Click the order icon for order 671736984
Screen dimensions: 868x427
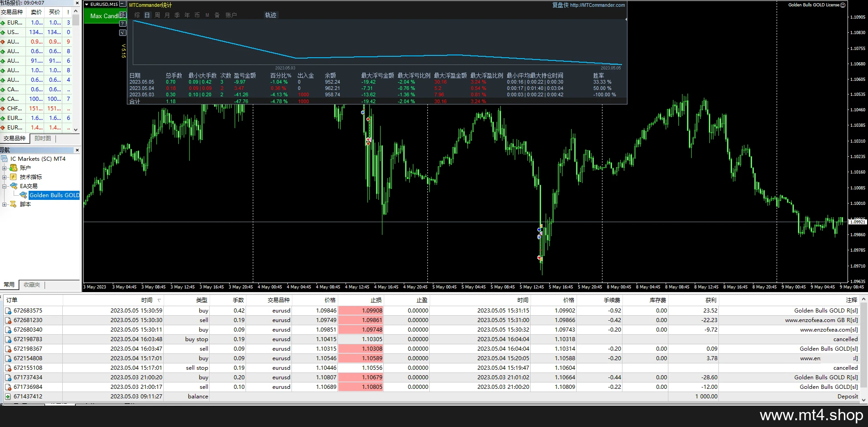8,387
